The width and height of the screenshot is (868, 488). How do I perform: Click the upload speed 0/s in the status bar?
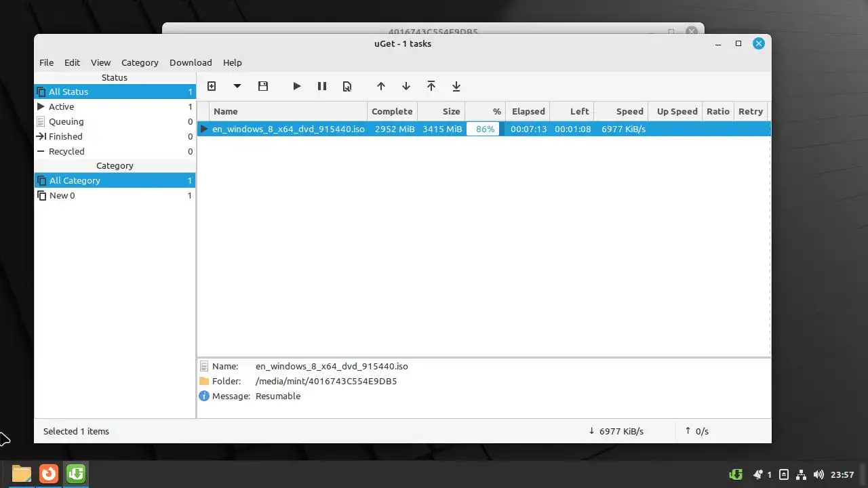696,431
